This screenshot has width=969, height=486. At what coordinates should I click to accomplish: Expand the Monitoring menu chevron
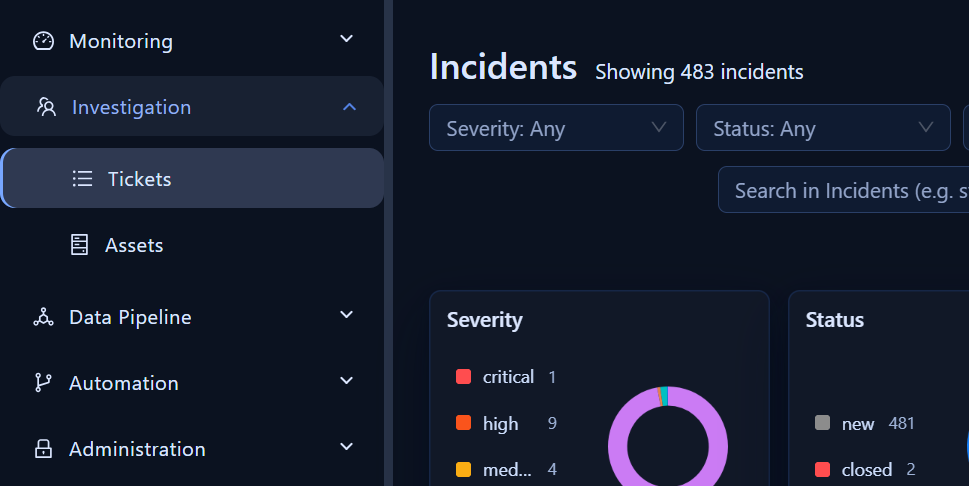347,39
